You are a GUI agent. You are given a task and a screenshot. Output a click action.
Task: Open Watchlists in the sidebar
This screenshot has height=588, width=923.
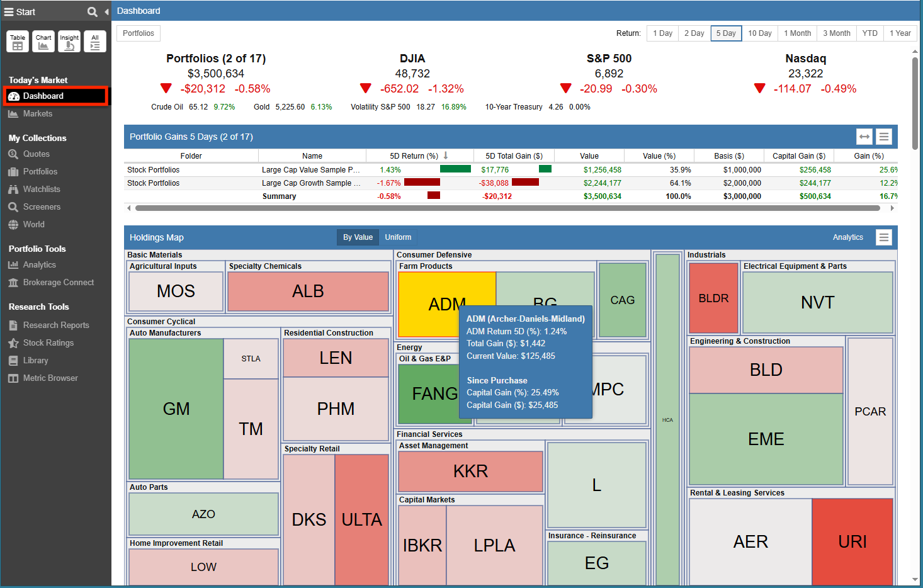(x=42, y=189)
